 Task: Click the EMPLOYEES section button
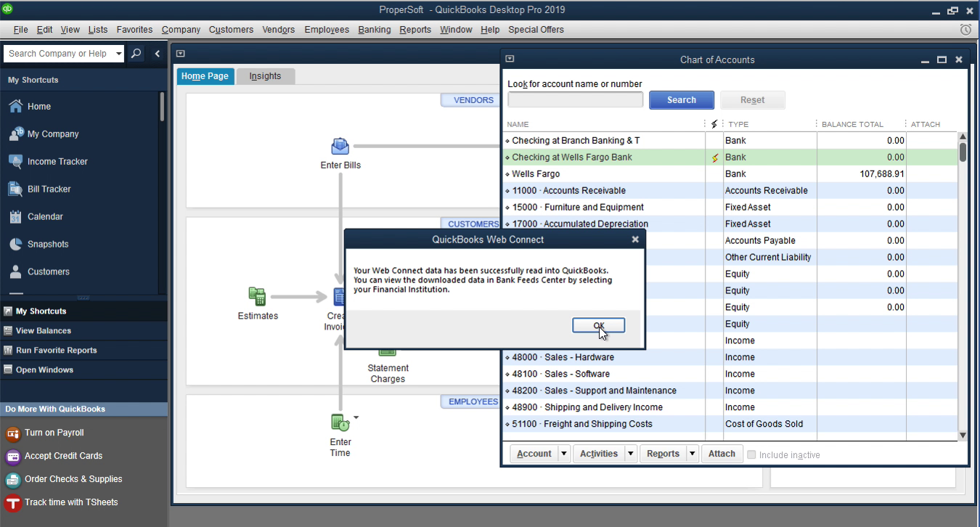(470, 401)
